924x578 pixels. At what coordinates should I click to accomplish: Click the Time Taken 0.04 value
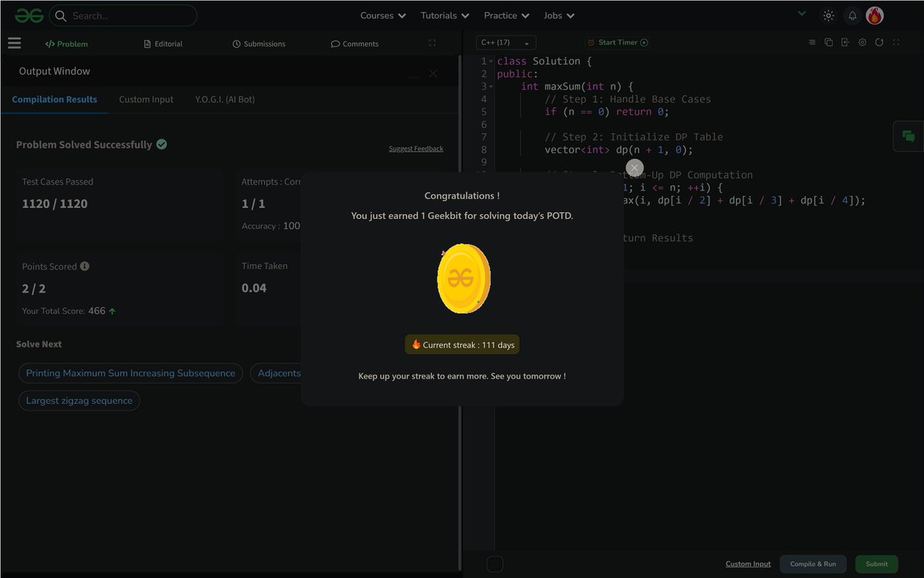point(254,288)
